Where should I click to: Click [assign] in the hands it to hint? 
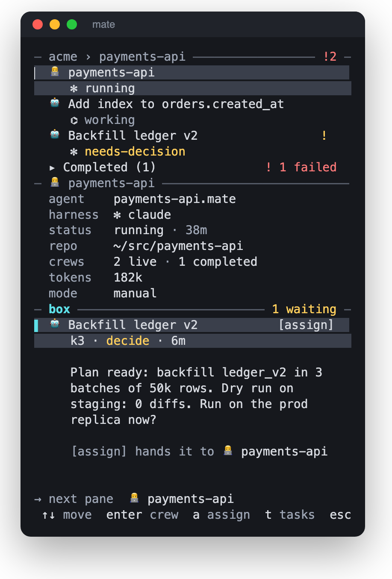coord(99,452)
